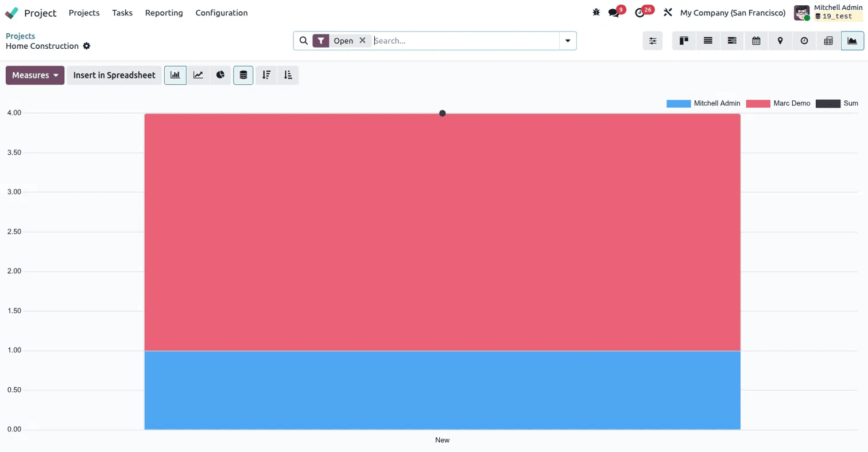Toggle Marc Demo legend red swatch

point(758,104)
